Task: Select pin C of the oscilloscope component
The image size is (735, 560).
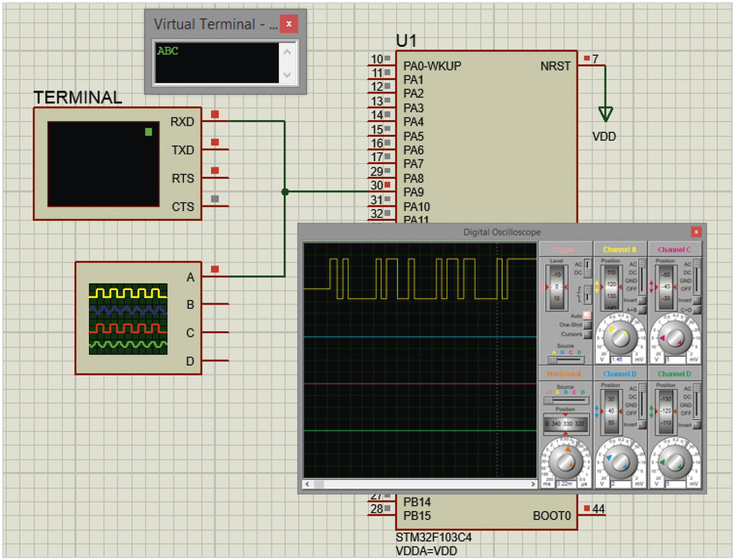Action: (x=215, y=332)
